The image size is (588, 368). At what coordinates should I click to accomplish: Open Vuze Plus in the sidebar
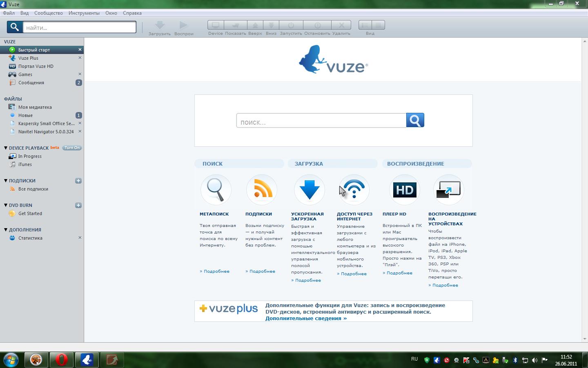pos(28,58)
